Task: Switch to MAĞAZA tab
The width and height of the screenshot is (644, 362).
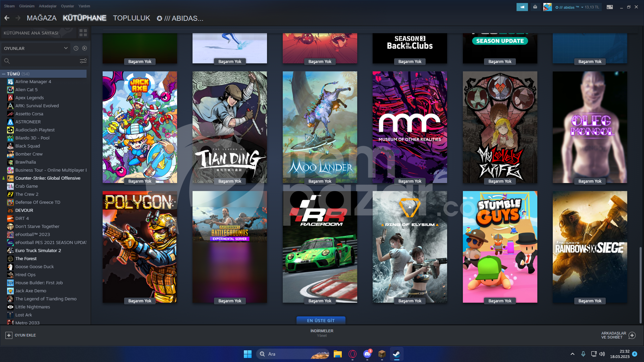Action: coord(42,18)
